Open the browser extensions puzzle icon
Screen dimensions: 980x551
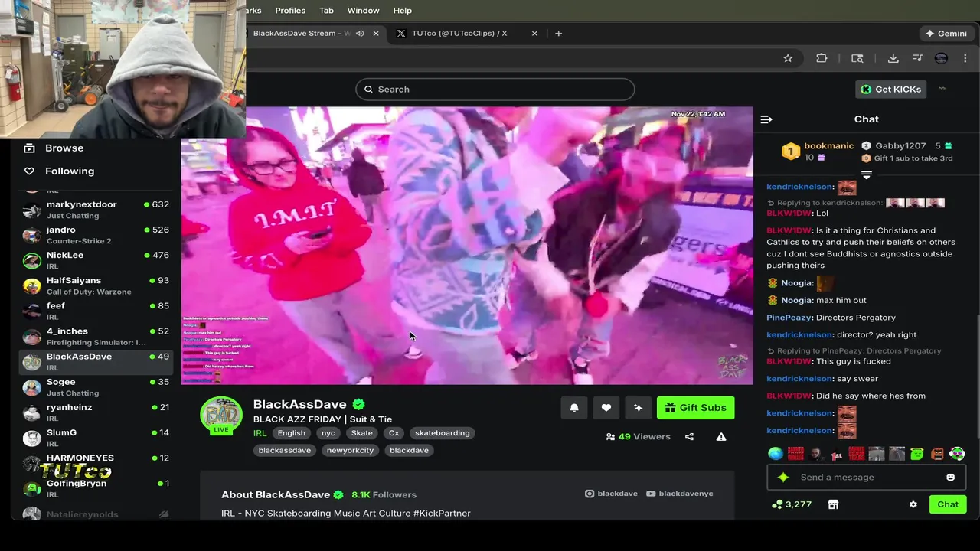coord(822,58)
